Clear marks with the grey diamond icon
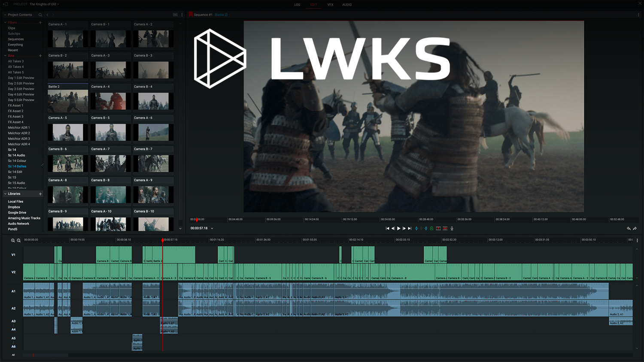Screen dimensions: 644x362 point(421,229)
